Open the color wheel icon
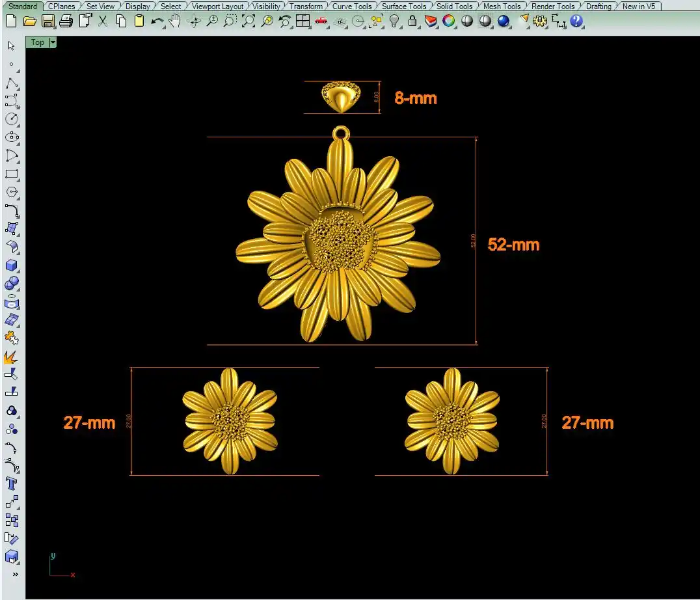The height and width of the screenshot is (600, 700). pyautogui.click(x=448, y=21)
